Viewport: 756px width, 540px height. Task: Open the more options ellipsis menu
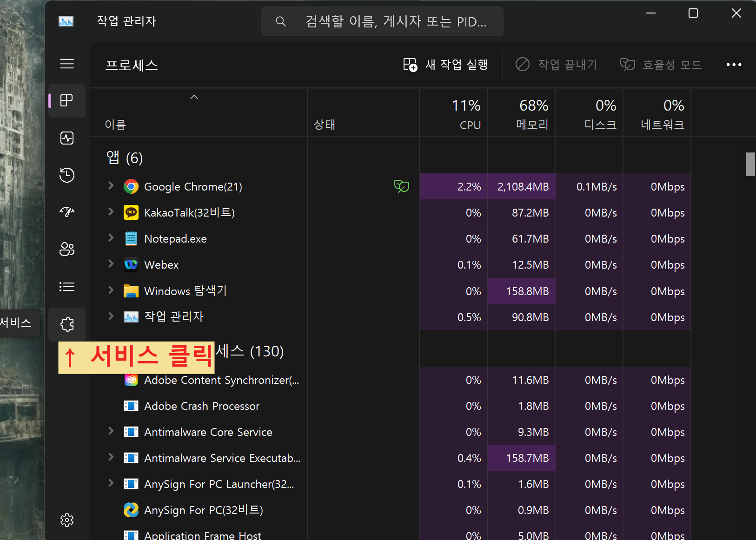734,65
